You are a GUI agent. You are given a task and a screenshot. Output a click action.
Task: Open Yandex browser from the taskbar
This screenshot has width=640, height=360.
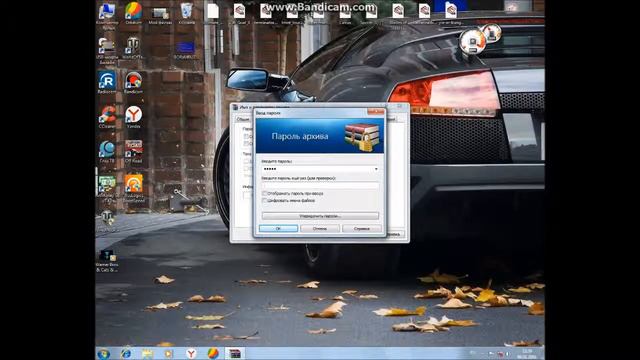[191, 353]
